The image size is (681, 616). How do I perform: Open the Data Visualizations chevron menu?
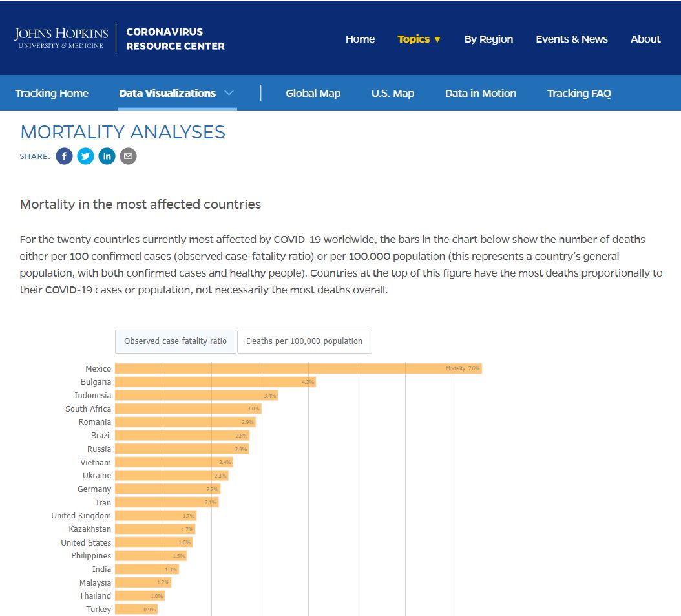tap(229, 93)
